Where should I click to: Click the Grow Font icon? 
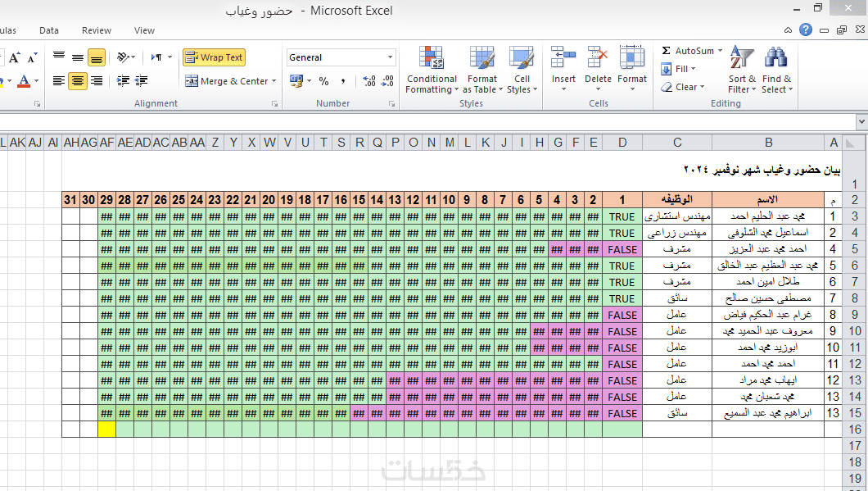point(15,57)
